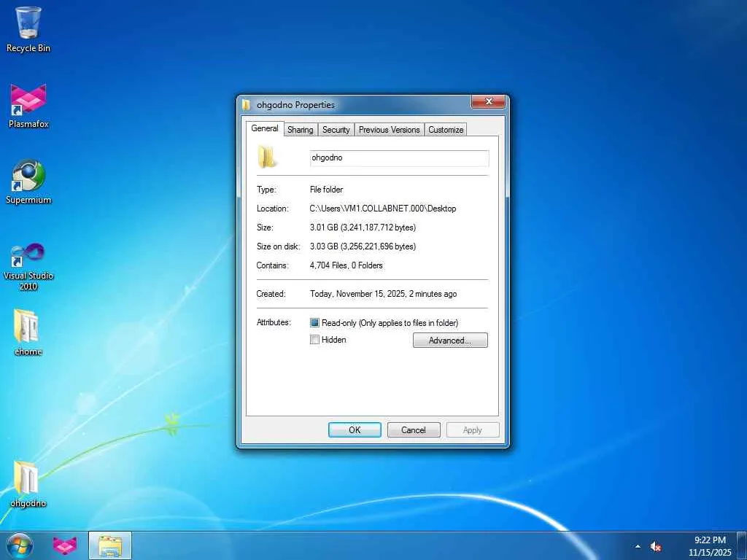Click the Size on disk value 3.03 GB
The width and height of the screenshot is (747, 560).
point(363,246)
